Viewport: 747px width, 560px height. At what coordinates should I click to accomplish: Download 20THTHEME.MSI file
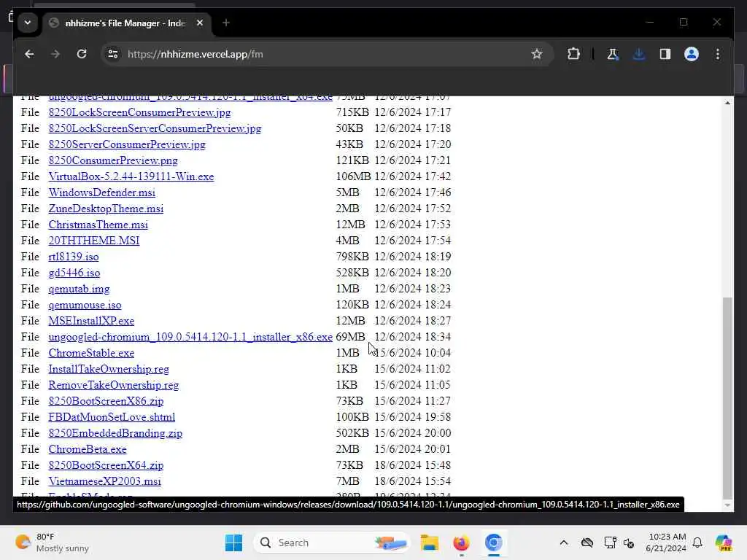pos(94,241)
